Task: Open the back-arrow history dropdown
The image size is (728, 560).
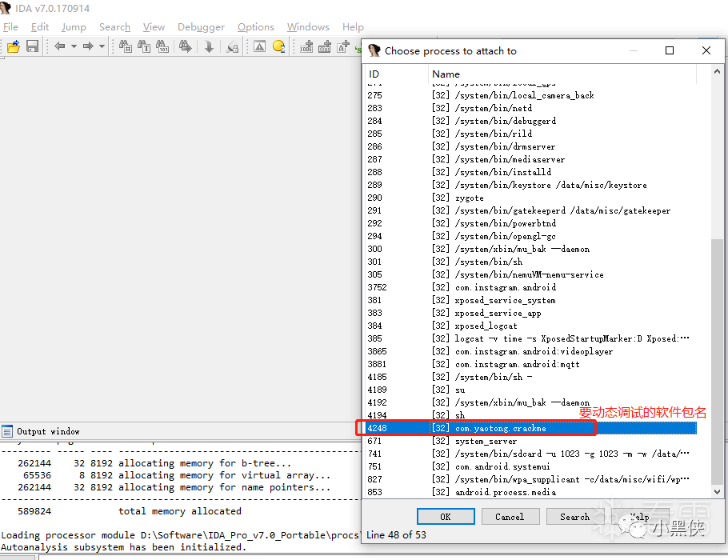Action: tap(74, 46)
